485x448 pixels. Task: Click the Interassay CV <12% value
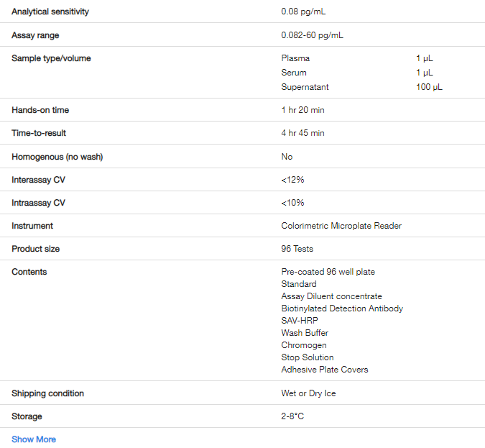point(292,180)
